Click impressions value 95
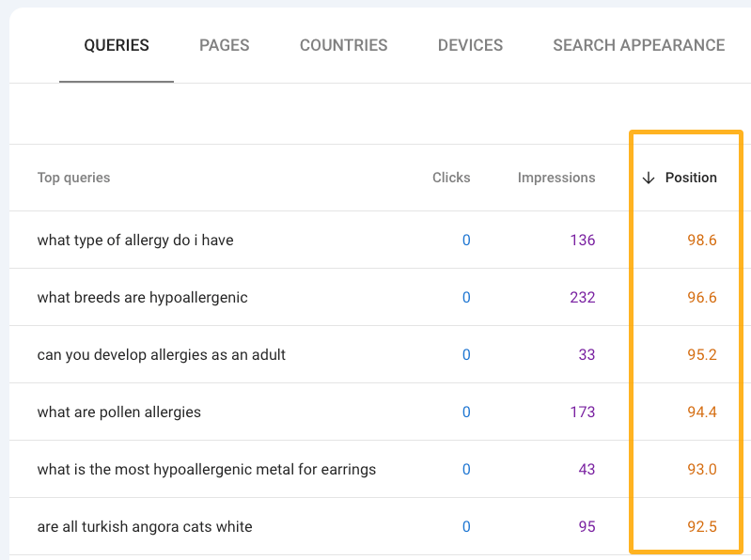Viewport: 751px width, 560px height. [587, 526]
